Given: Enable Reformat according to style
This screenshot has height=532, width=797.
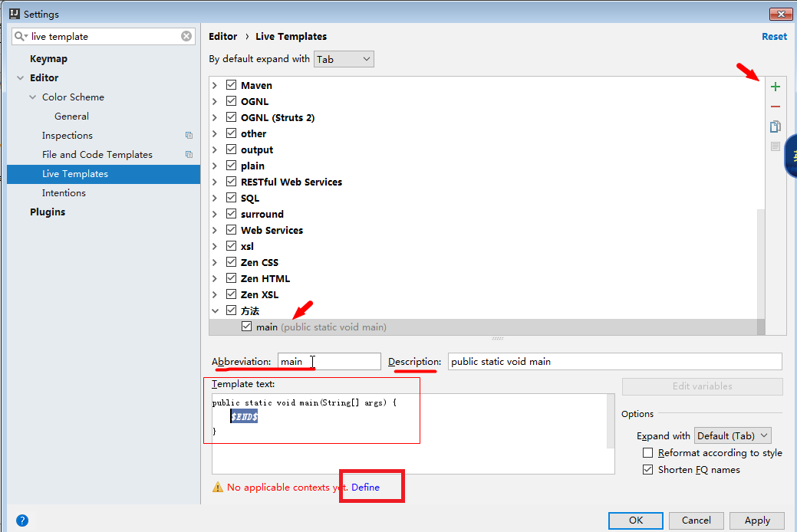Looking at the screenshot, I should click(x=648, y=453).
